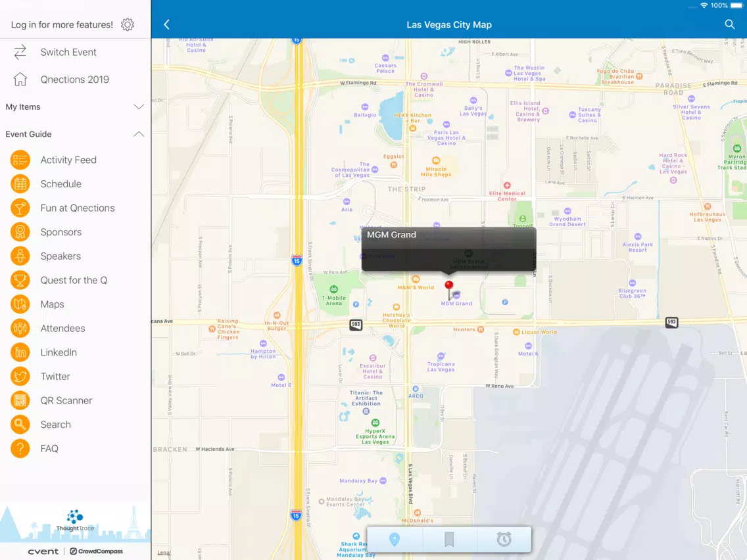The height and width of the screenshot is (560, 747).
Task: Open the QR Scanner icon
Action: click(20, 400)
